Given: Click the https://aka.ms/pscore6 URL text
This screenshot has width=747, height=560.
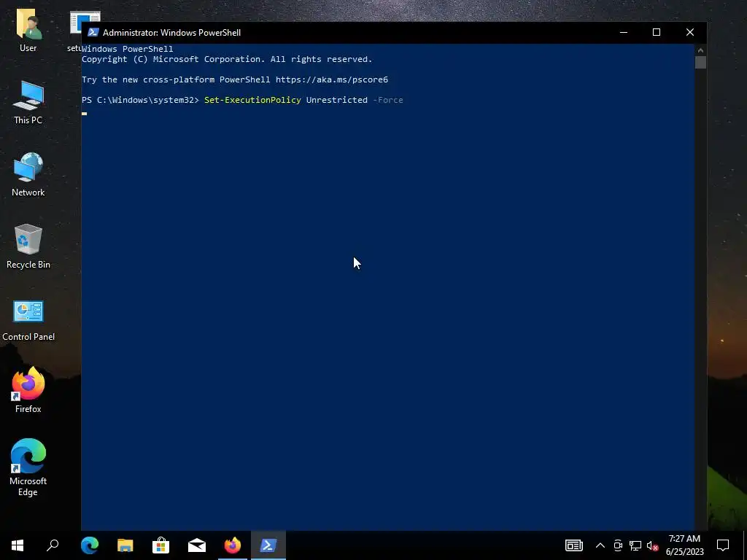Looking at the screenshot, I should pyautogui.click(x=332, y=79).
